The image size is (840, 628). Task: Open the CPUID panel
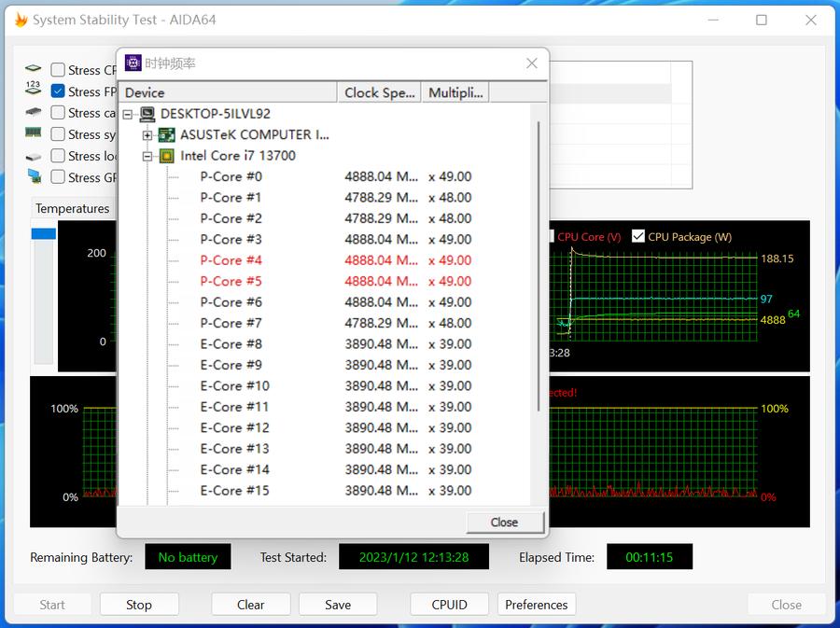click(x=449, y=605)
